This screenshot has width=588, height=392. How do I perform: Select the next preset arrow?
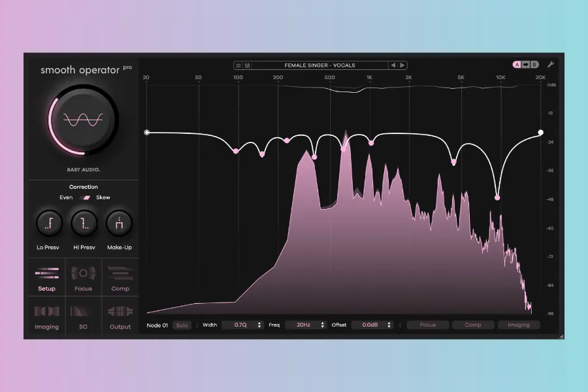402,65
